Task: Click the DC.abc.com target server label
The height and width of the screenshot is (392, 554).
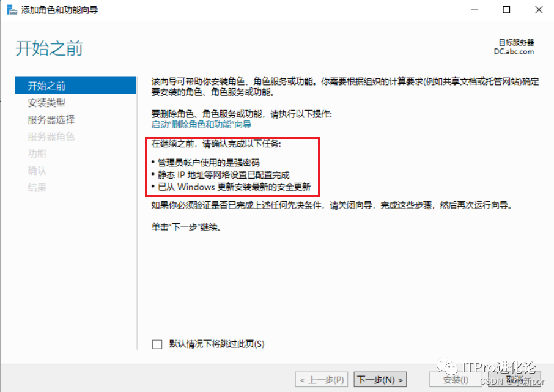Action: [x=514, y=51]
